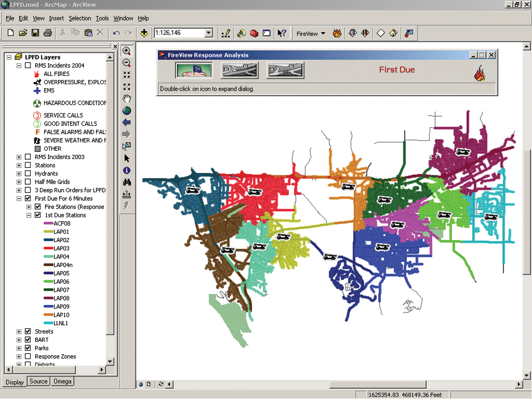Screen dimensions: 532x399
Task: Uncheck the BART layer
Action: click(x=28, y=340)
